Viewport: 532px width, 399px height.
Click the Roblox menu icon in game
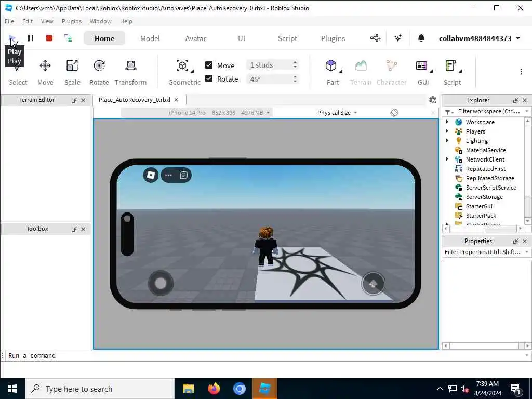151,175
